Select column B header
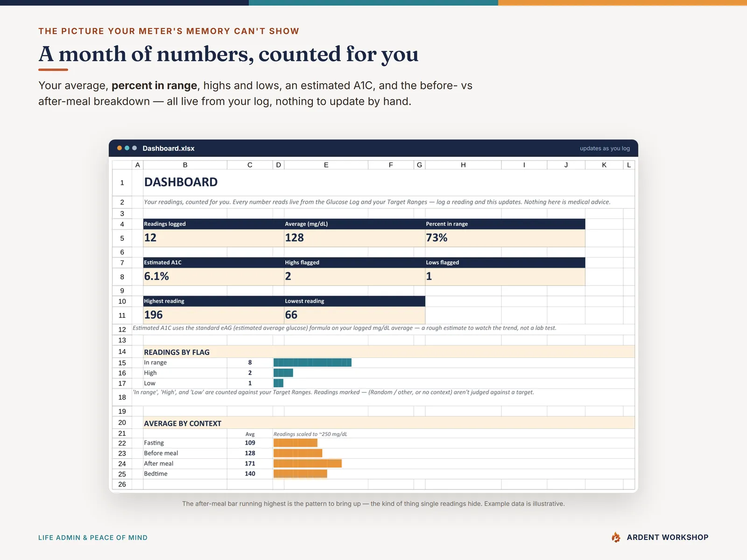The width and height of the screenshot is (747, 560). click(185, 165)
